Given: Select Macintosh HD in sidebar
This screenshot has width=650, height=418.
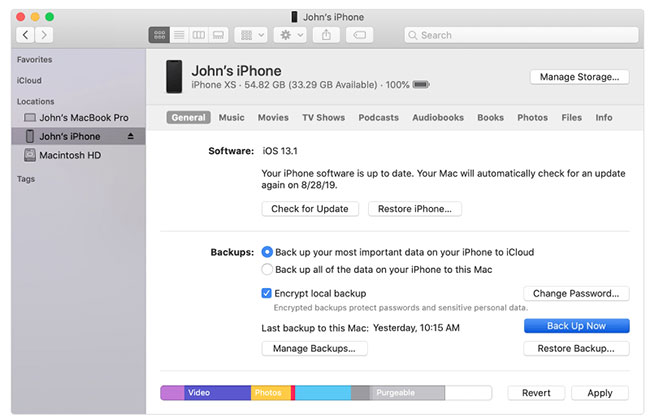Looking at the screenshot, I should [x=77, y=155].
